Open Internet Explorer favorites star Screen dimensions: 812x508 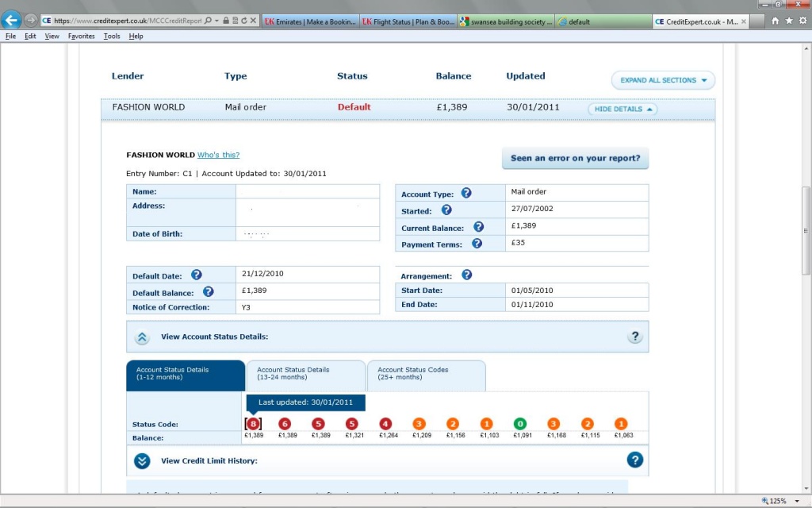pos(789,21)
